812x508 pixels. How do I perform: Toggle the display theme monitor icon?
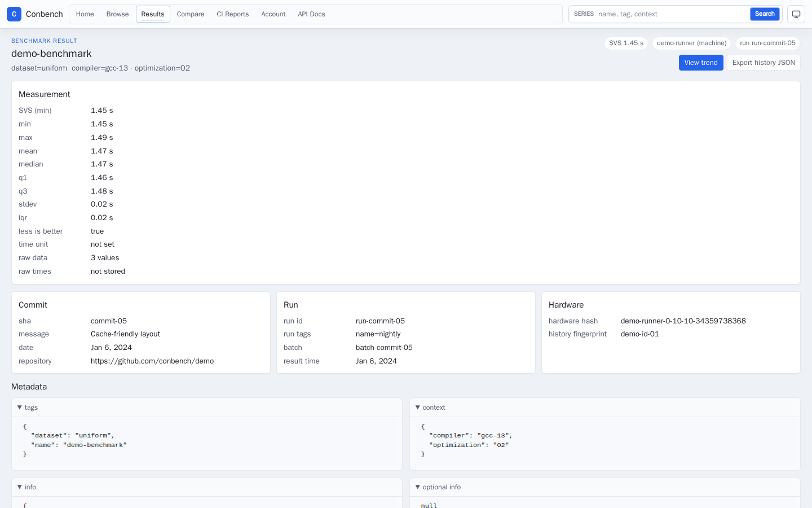796,14
